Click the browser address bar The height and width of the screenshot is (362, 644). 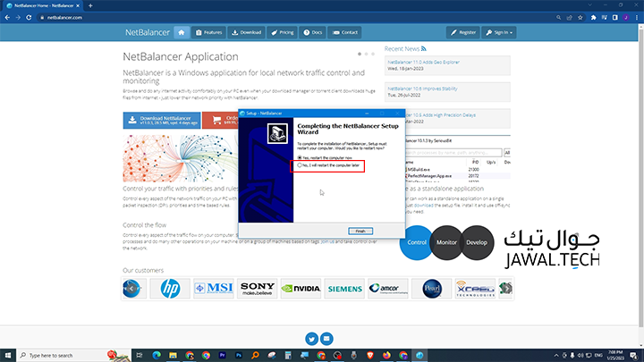296,18
